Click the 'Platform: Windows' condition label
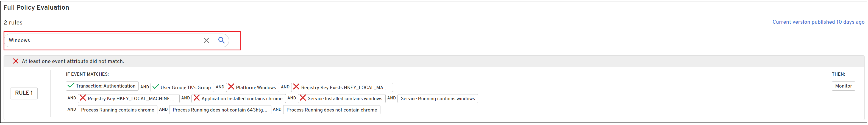 256,88
